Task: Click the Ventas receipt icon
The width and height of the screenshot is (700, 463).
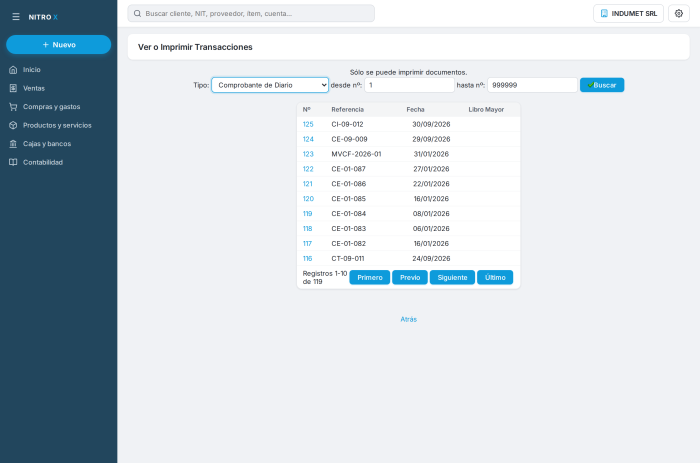Action: coord(13,88)
